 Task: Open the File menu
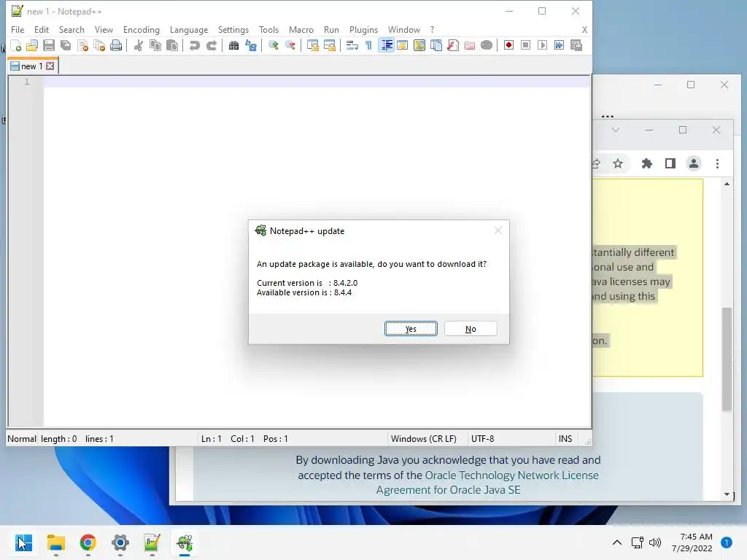coord(18,29)
